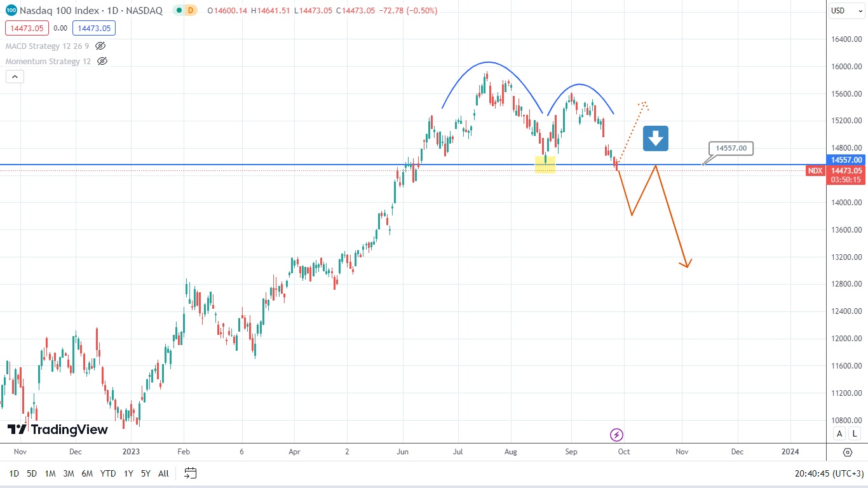
Task: Set range to YTD
Action: (x=108, y=473)
